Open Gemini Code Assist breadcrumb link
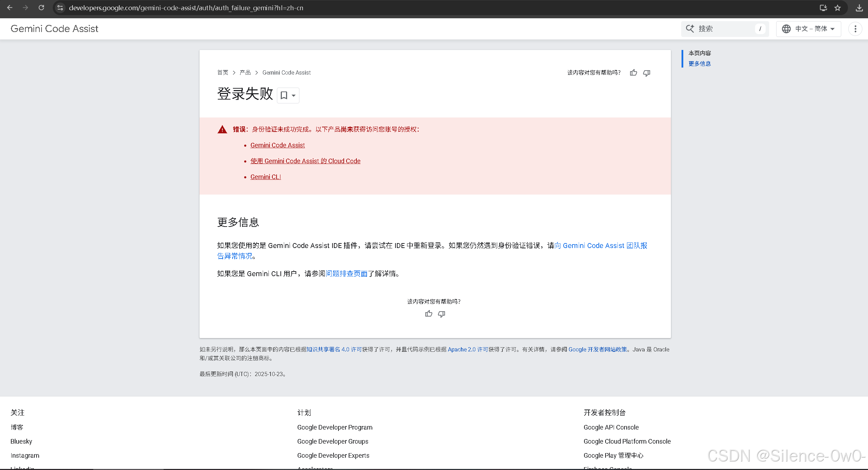This screenshot has height=470, width=868. [286, 72]
